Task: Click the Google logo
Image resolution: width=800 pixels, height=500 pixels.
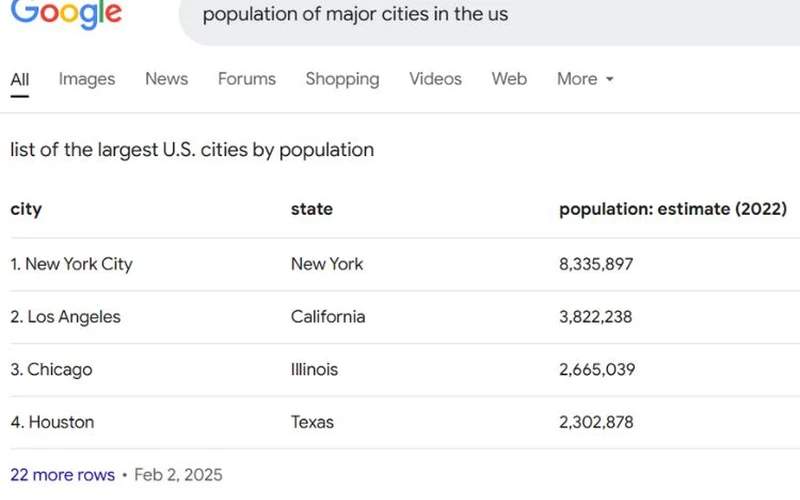Action: (x=66, y=14)
